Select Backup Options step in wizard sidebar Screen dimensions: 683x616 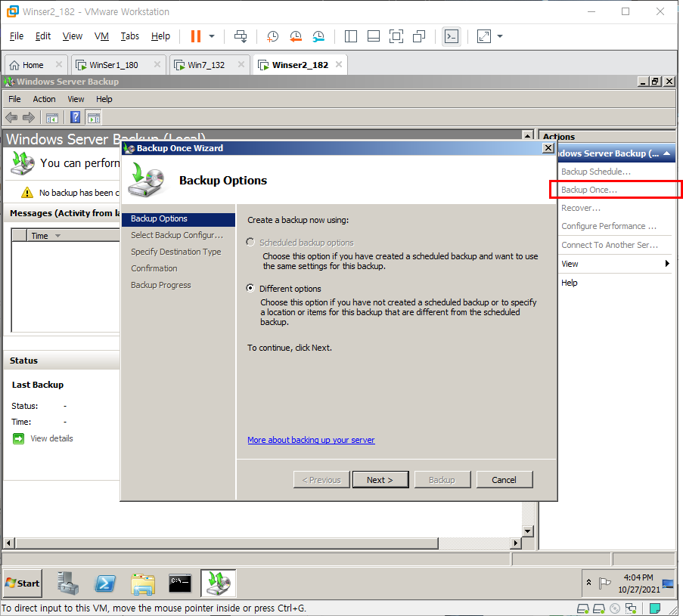[179, 219]
